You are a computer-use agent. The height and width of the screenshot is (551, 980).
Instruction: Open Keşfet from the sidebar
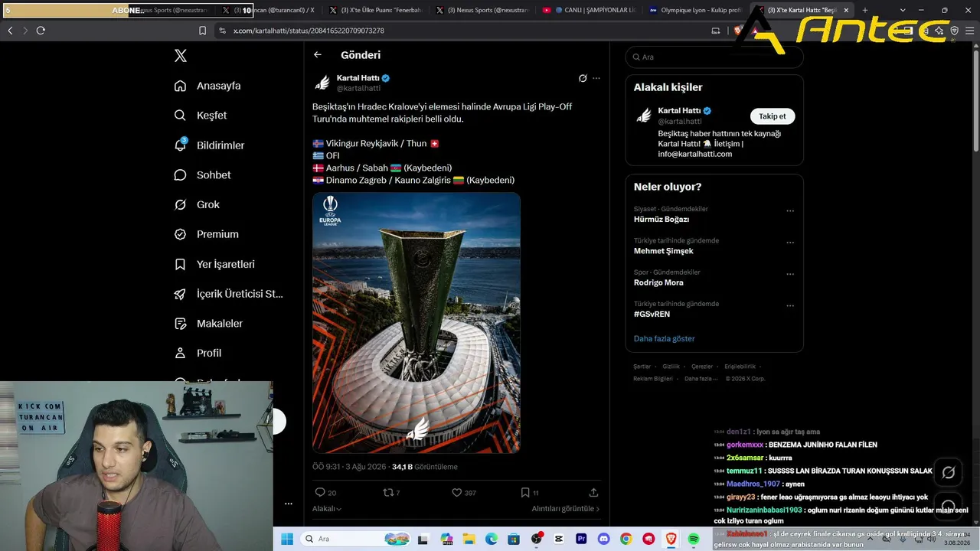click(201, 116)
